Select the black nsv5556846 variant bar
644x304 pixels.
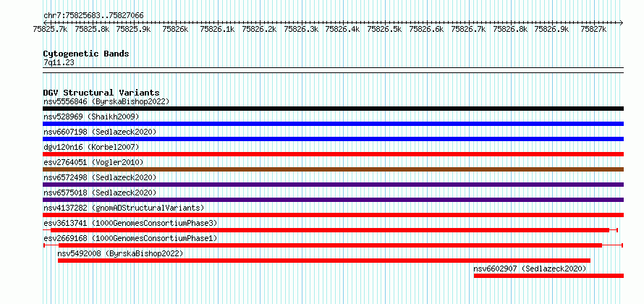coord(333,109)
